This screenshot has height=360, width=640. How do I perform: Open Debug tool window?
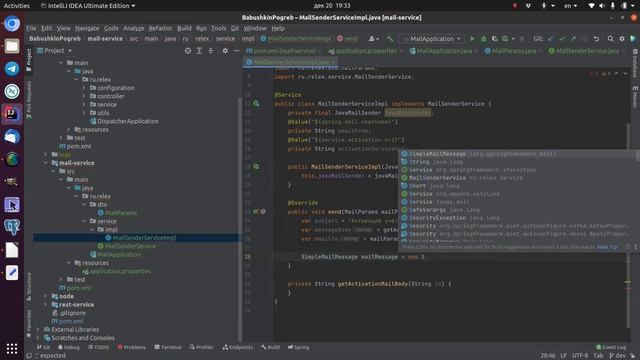(x=69, y=347)
